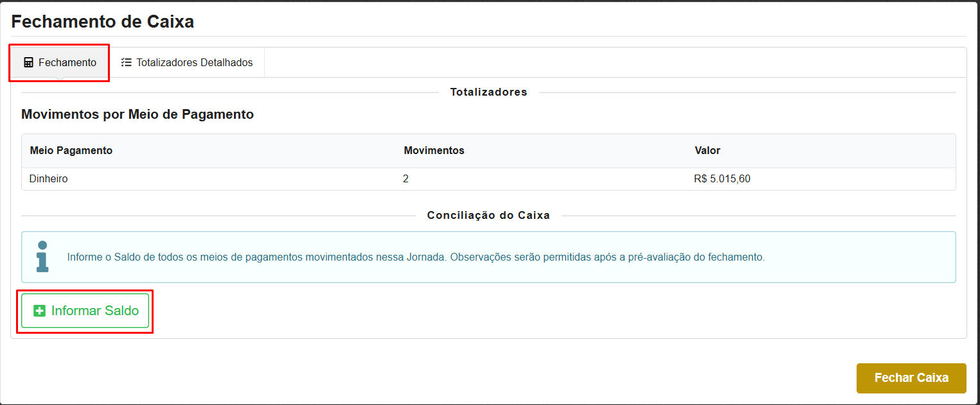Screen dimensions: 980x405
Task: Select the Fechamento tab
Action: pos(59,62)
